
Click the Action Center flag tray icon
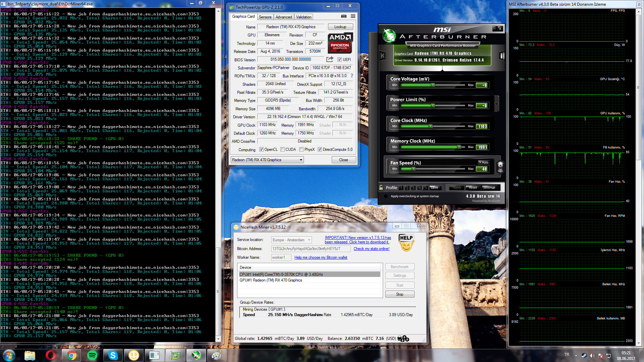click(600, 356)
